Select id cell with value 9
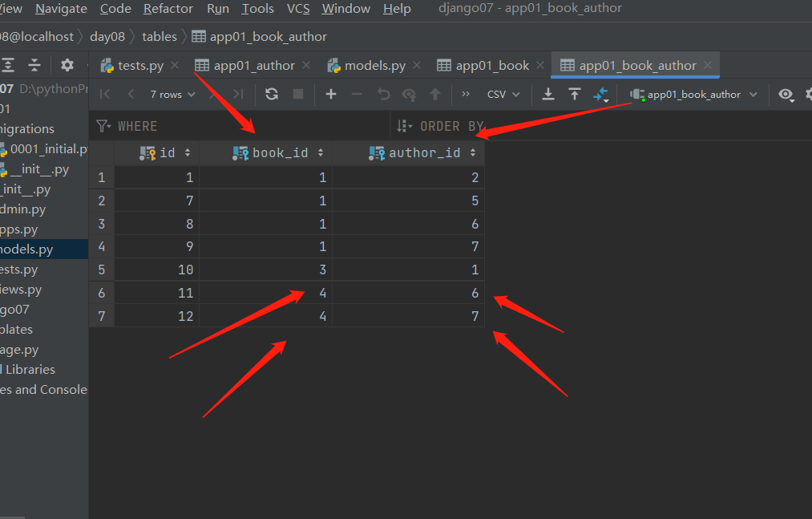 157,246
